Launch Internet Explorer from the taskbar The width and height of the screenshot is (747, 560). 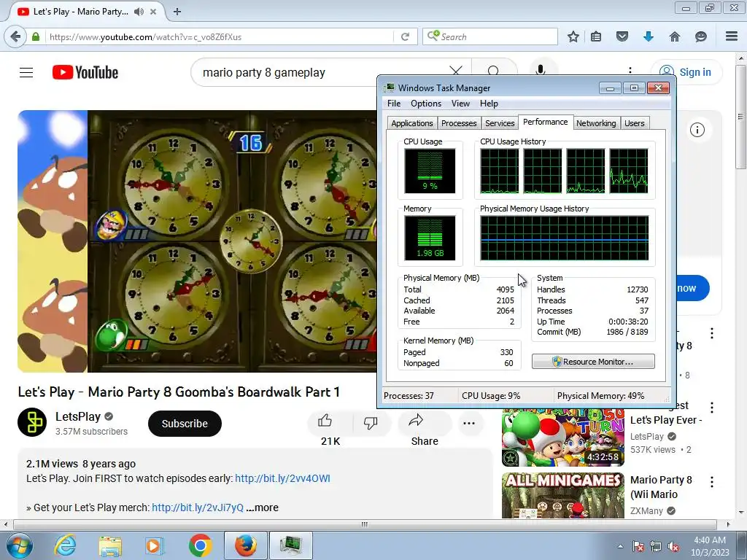coord(65,545)
